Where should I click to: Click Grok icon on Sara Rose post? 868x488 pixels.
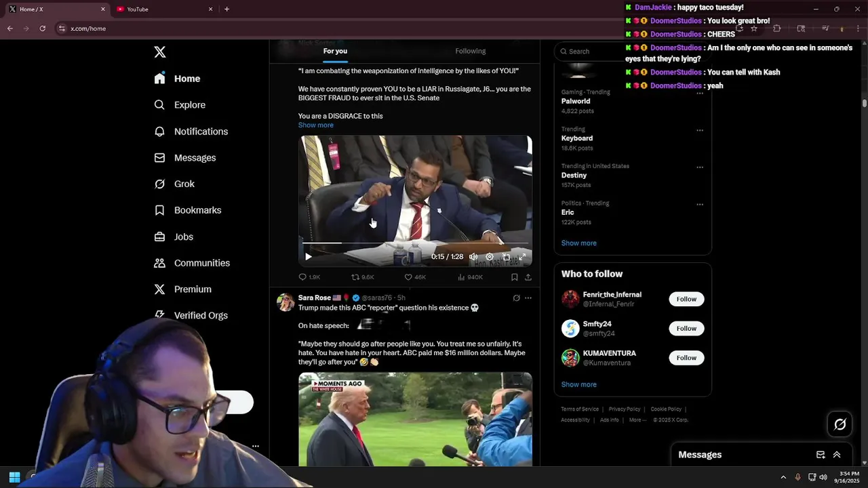point(516,298)
